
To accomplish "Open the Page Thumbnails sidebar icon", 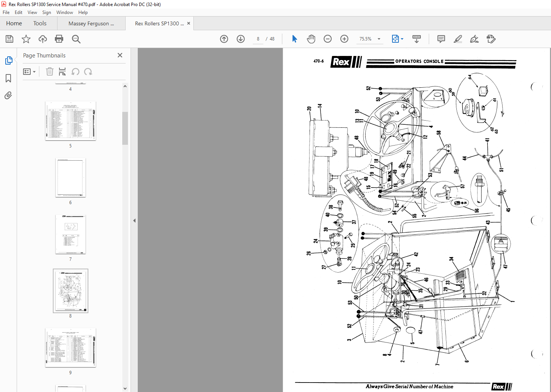I will [x=8, y=60].
